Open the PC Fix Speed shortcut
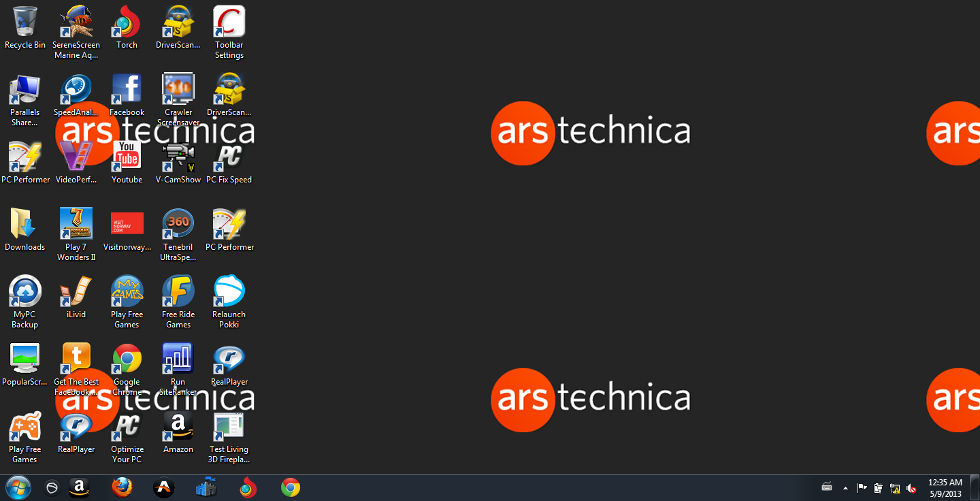This screenshot has width=980, height=501. [x=229, y=163]
